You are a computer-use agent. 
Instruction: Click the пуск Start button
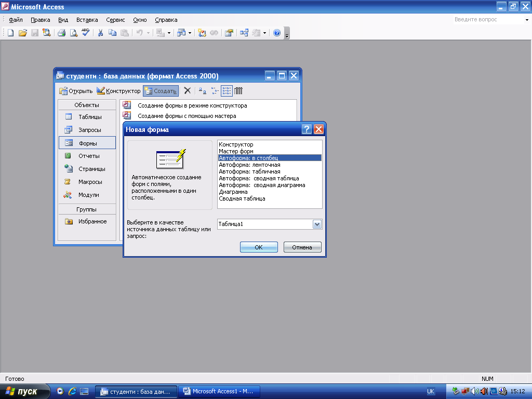(25, 391)
